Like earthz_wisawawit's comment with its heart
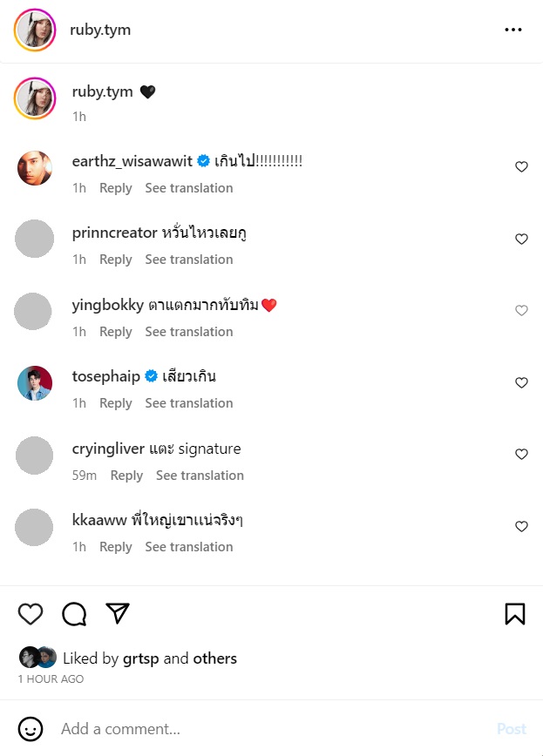543x756 pixels. (521, 166)
